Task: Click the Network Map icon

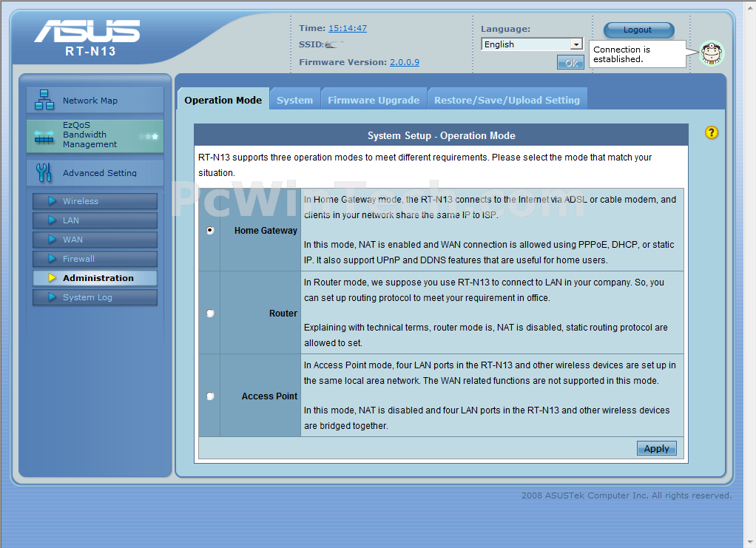Action: (44, 100)
